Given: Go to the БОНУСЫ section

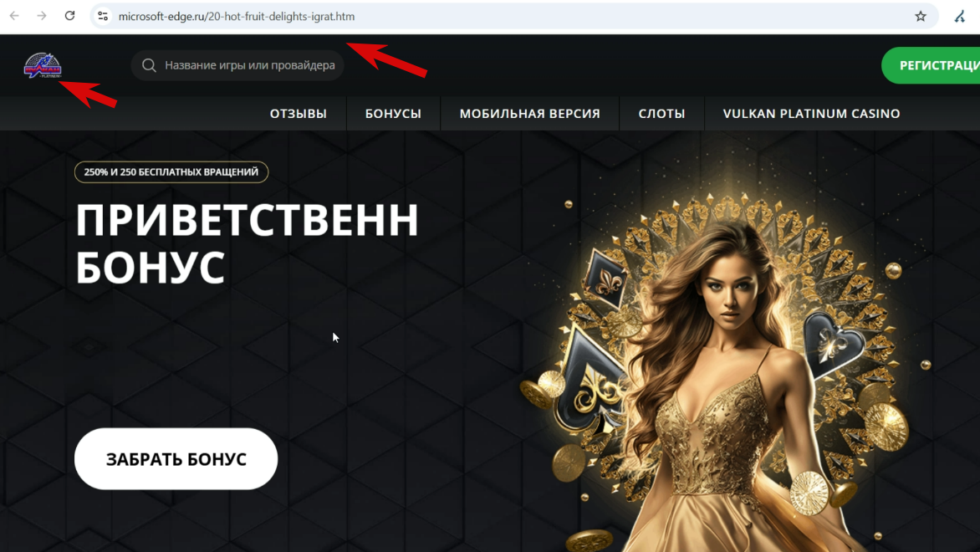Looking at the screenshot, I should (x=393, y=114).
